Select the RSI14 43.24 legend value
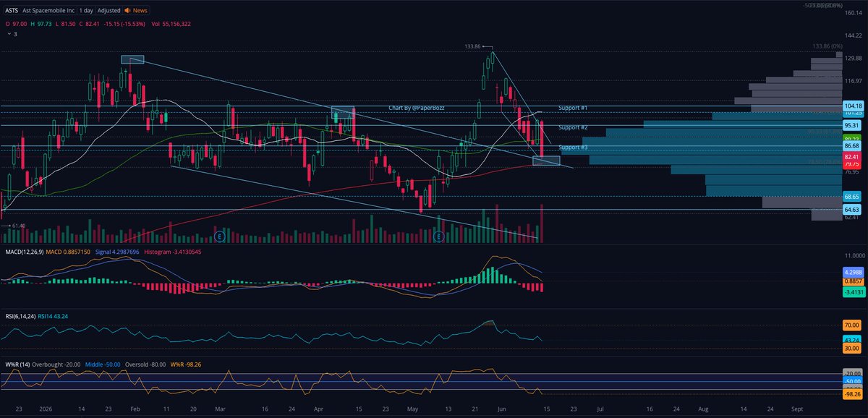This screenshot has height=418, width=868. [53, 316]
